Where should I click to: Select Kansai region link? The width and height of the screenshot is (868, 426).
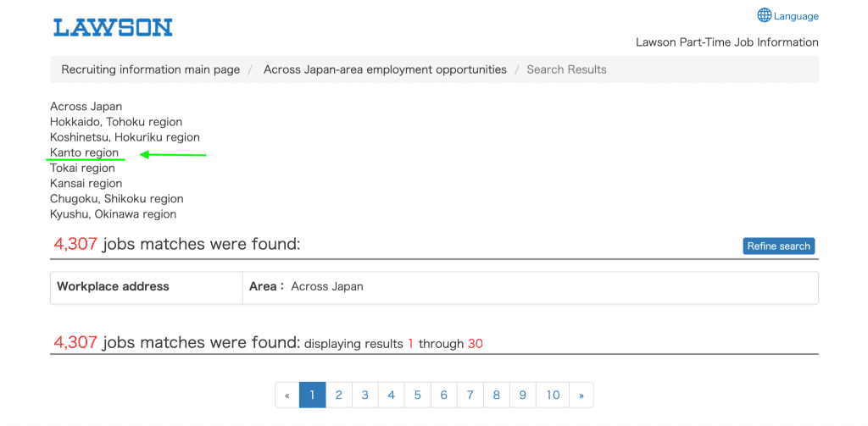[x=86, y=183]
